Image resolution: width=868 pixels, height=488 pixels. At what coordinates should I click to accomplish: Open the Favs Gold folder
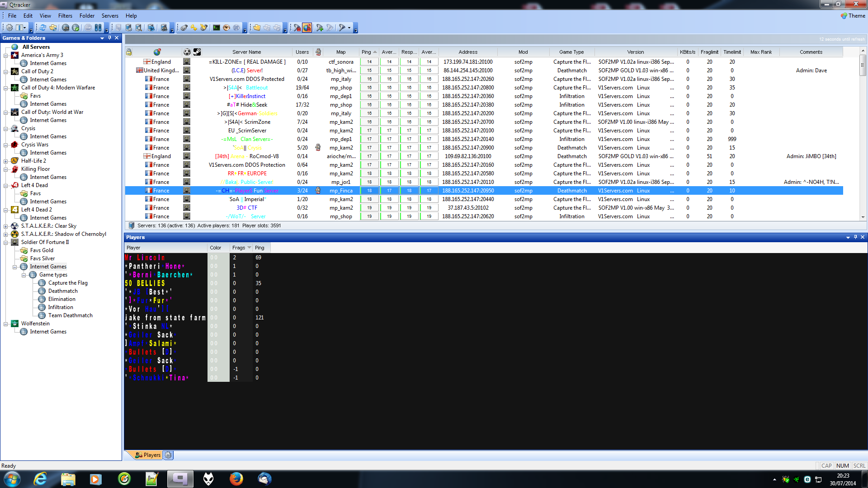pyautogui.click(x=42, y=250)
